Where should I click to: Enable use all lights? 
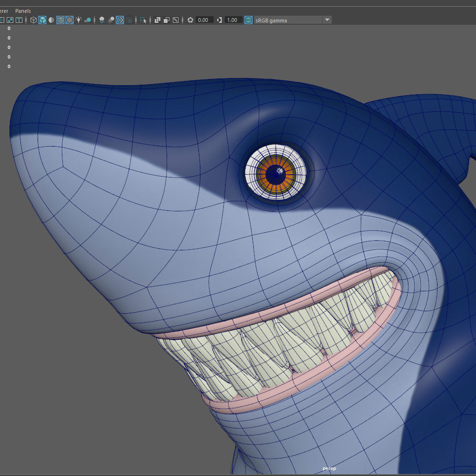(x=79, y=20)
